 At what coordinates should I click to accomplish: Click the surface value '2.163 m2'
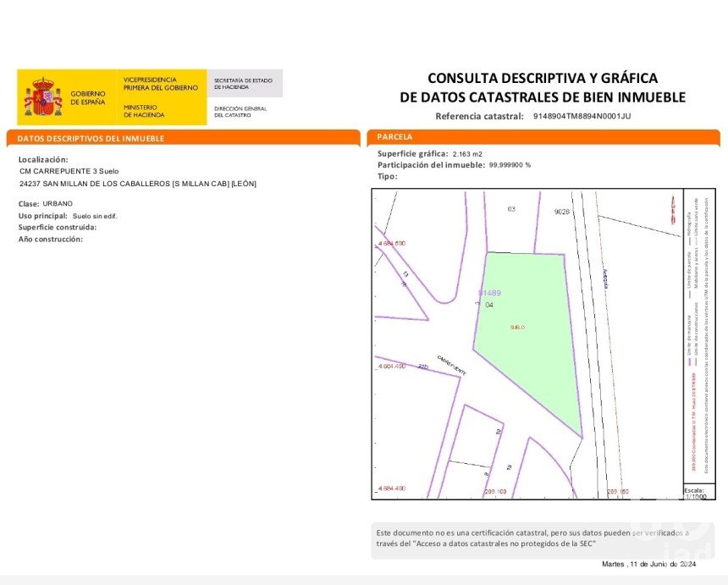[x=467, y=154]
